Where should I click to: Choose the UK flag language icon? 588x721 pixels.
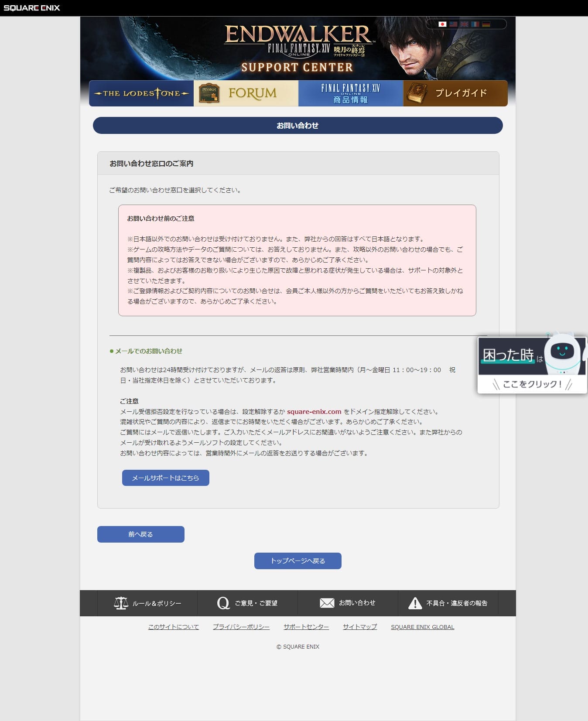pyautogui.click(x=464, y=24)
